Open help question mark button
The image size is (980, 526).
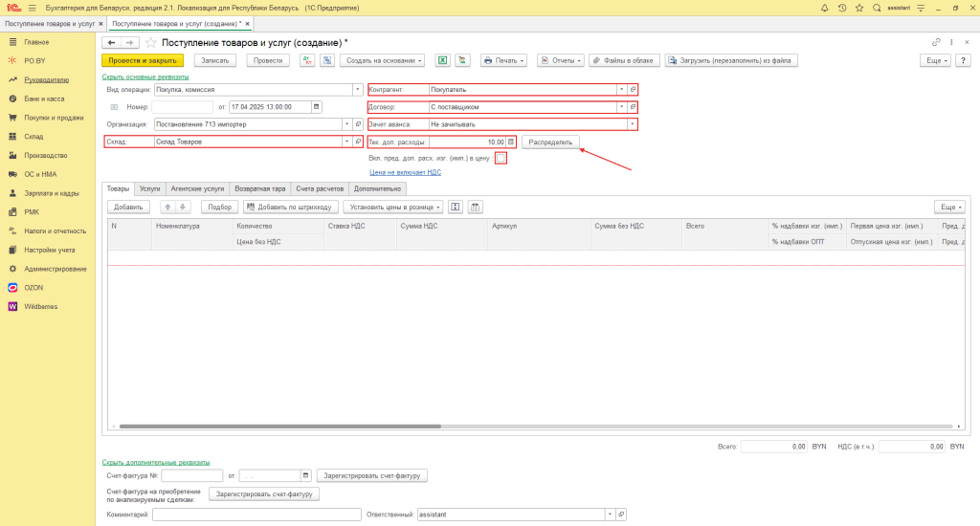[963, 60]
